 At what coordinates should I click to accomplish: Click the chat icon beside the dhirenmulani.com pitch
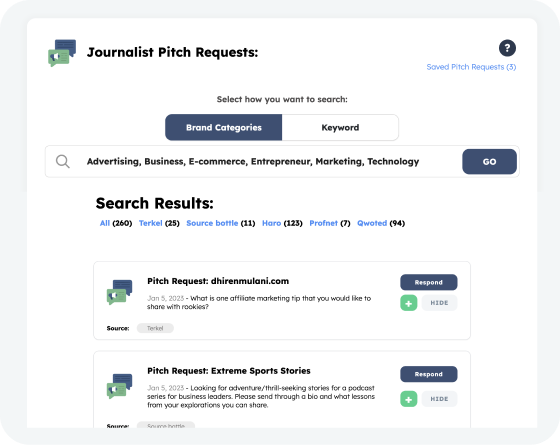(119, 292)
